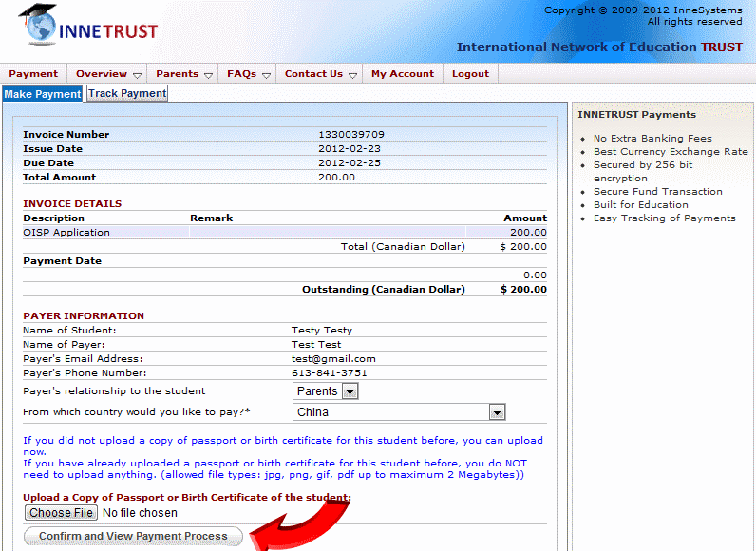Click Confirm and View Payment Process button
Image resolution: width=756 pixels, height=551 pixels.
click(133, 536)
